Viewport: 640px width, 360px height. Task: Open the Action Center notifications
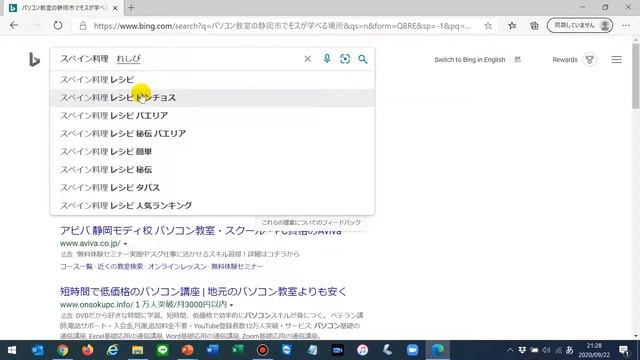624,350
